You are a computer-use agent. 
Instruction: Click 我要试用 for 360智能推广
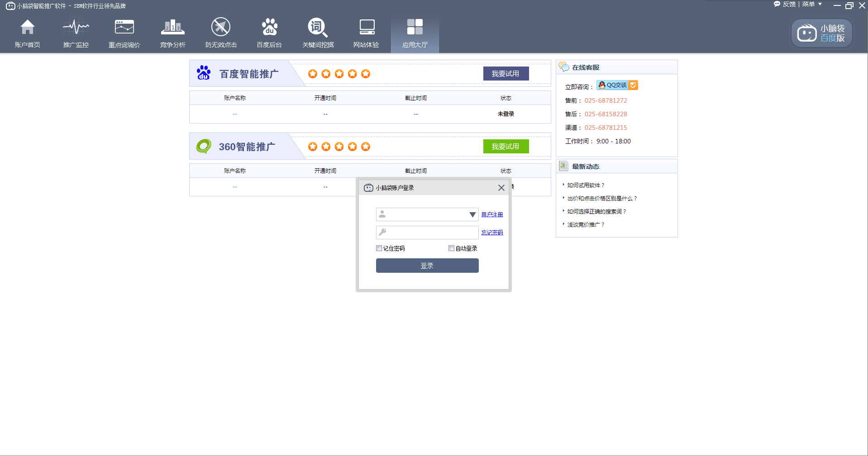[x=506, y=147]
